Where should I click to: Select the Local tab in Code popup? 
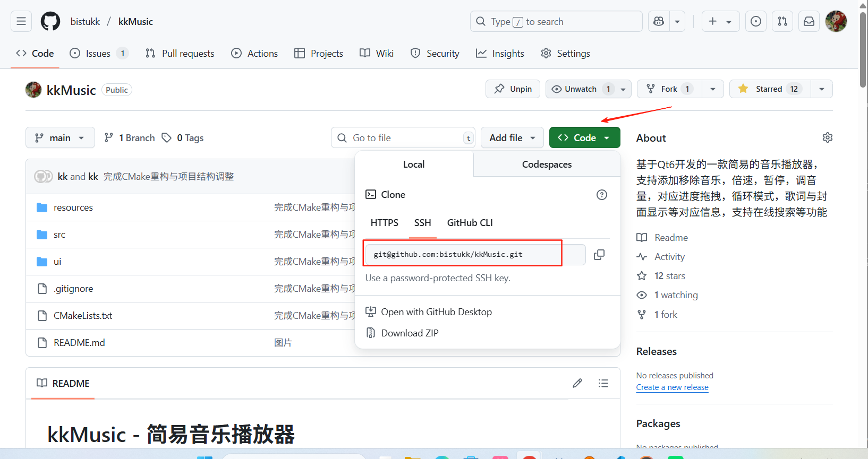pyautogui.click(x=414, y=164)
